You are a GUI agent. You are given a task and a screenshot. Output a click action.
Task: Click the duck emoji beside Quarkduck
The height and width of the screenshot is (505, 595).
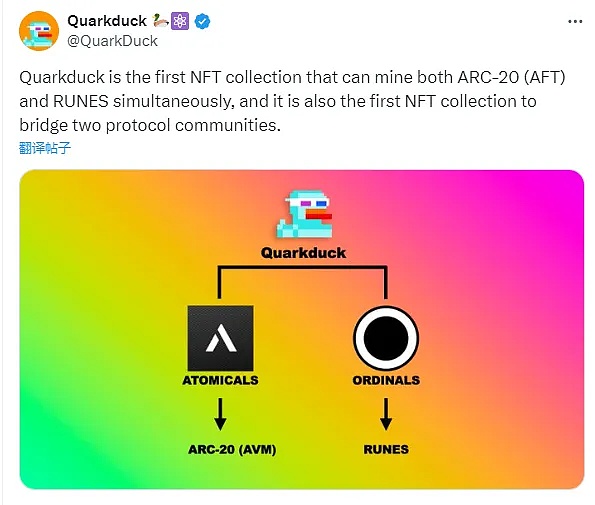click(160, 20)
